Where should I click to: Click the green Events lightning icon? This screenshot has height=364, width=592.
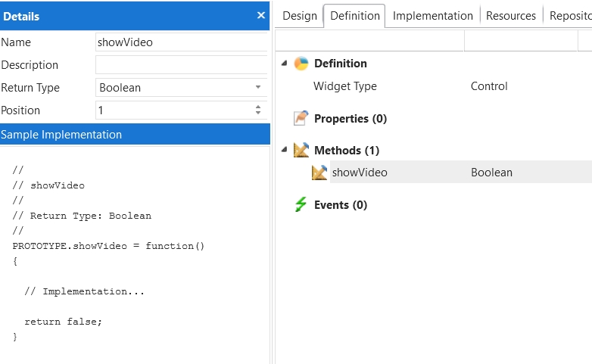point(301,205)
